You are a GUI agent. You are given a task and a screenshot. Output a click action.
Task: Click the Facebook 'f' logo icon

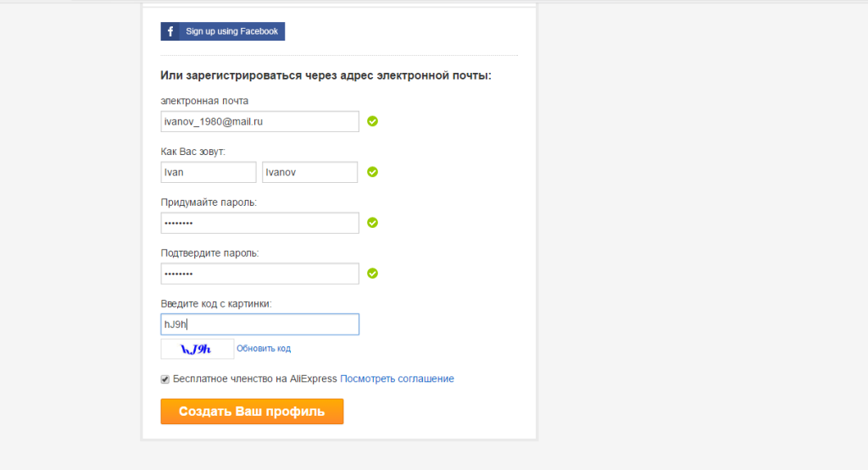[170, 31]
